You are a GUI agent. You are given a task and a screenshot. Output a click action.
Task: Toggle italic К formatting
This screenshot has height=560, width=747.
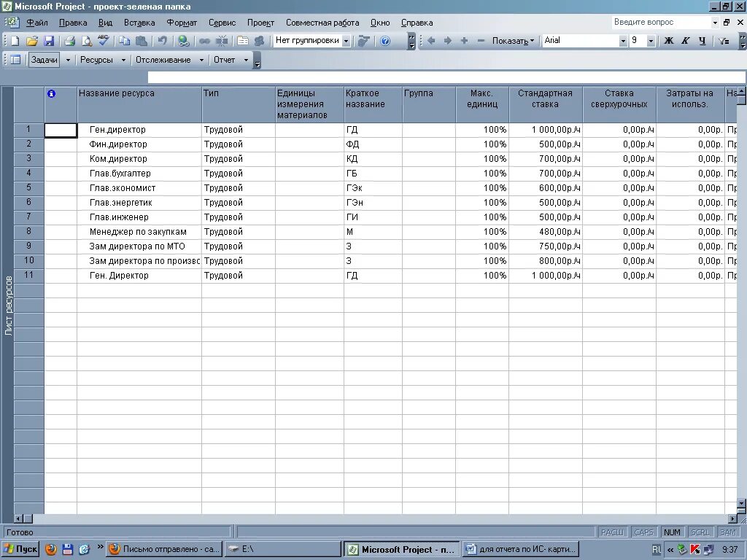pyautogui.click(x=686, y=41)
